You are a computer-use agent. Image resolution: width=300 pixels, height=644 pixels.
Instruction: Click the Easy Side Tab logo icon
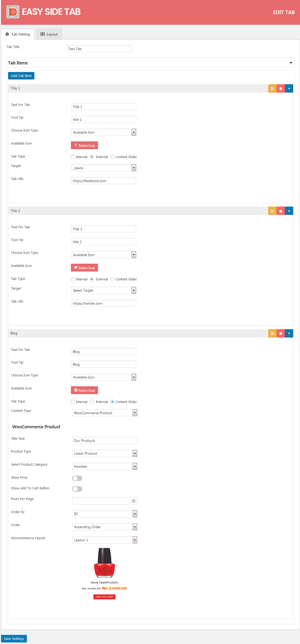click(x=13, y=12)
